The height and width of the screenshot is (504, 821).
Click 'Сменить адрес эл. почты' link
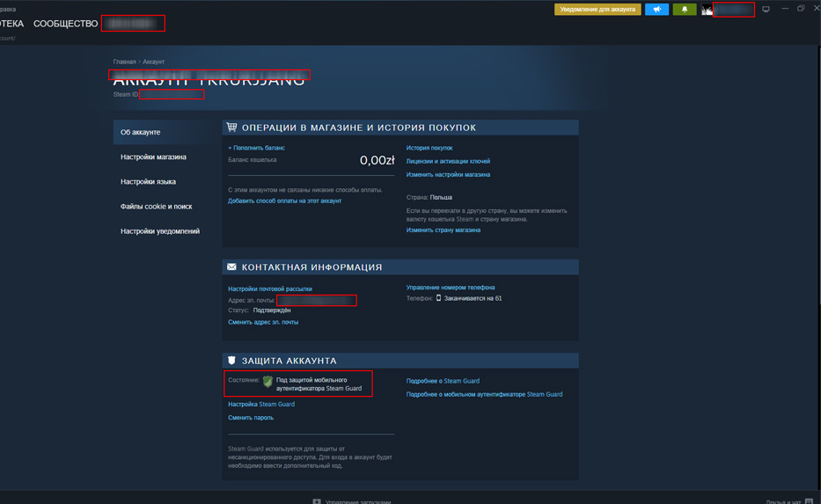click(263, 323)
